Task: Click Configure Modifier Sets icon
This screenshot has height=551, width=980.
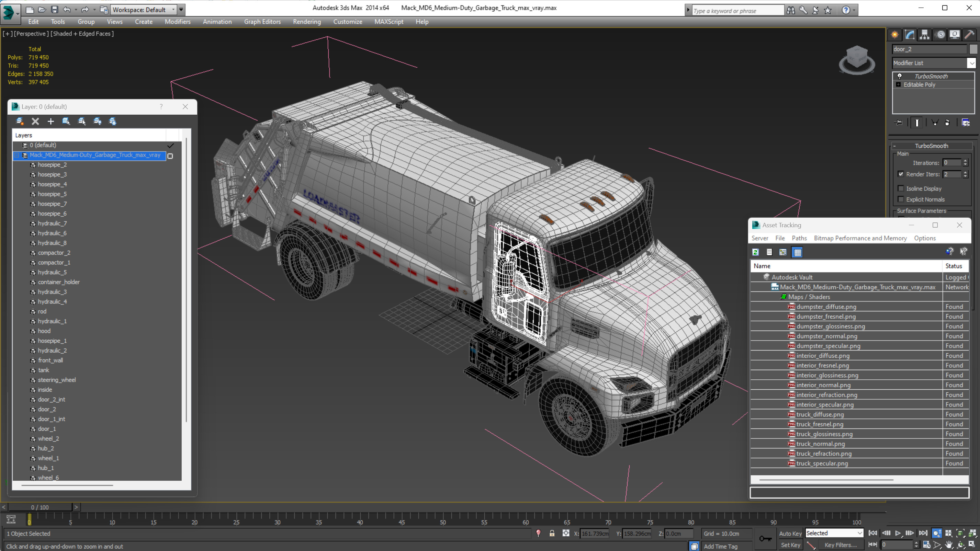Action: point(966,123)
